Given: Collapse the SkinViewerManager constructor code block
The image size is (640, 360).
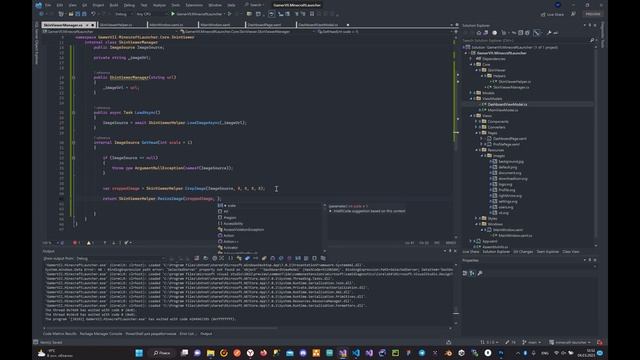Looking at the screenshot, I should [x=73, y=77].
